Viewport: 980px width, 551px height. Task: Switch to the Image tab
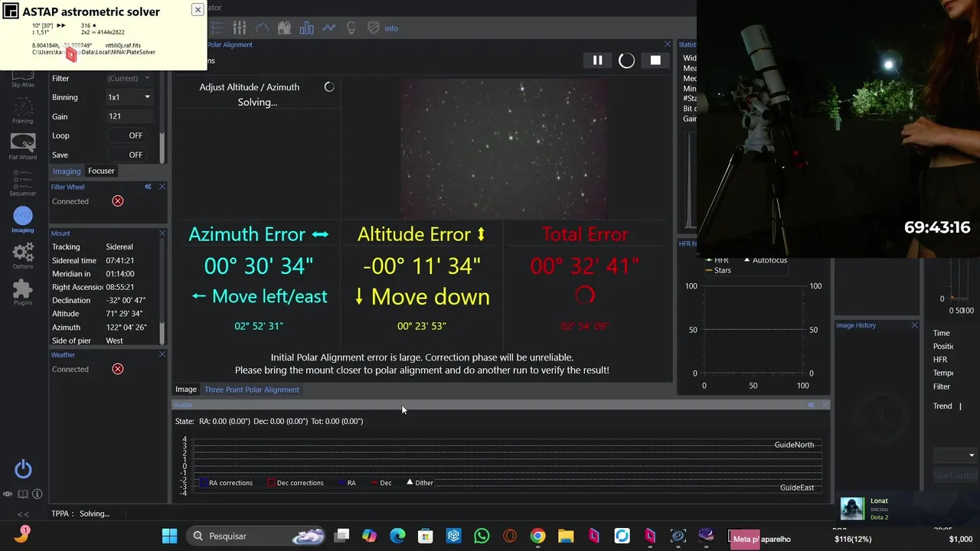click(186, 390)
